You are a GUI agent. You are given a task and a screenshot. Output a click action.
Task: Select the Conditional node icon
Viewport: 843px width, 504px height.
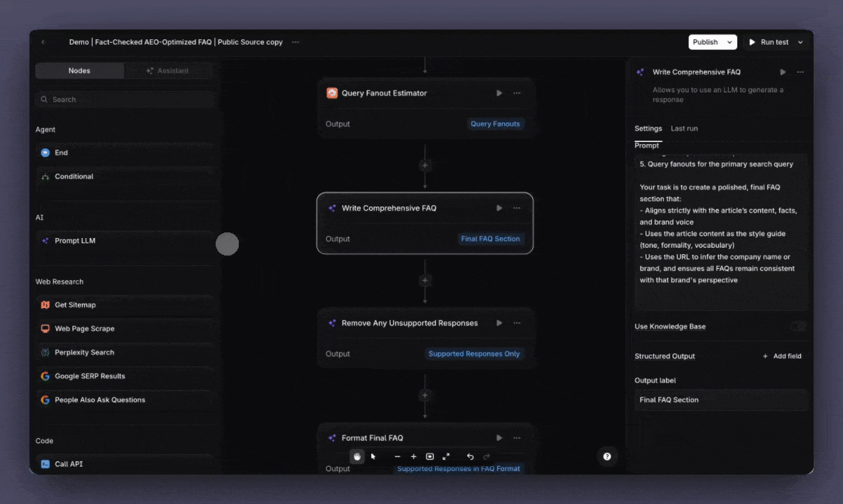tap(46, 176)
